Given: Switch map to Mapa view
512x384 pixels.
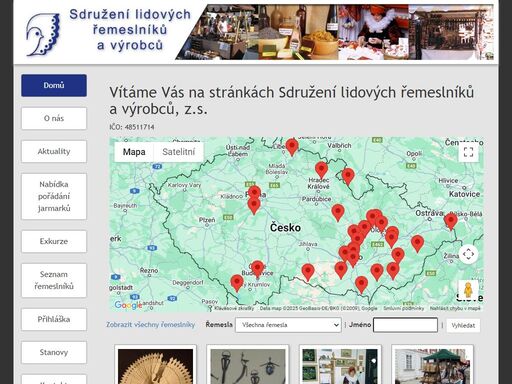Looking at the screenshot, I should pyautogui.click(x=134, y=152).
